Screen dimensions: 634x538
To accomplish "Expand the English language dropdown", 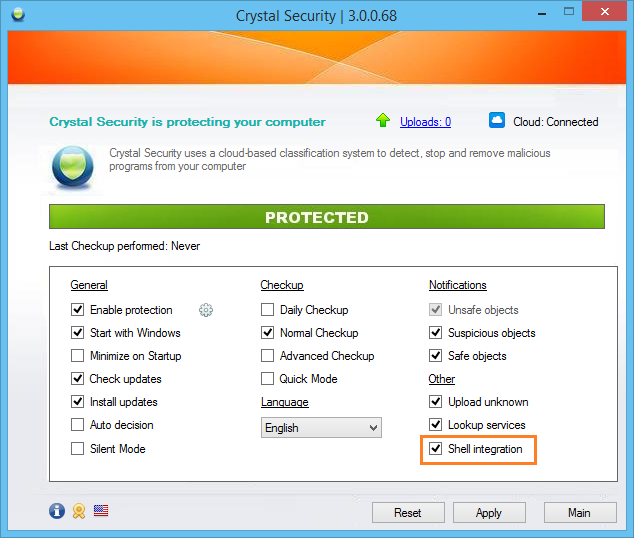I will coord(321,428).
